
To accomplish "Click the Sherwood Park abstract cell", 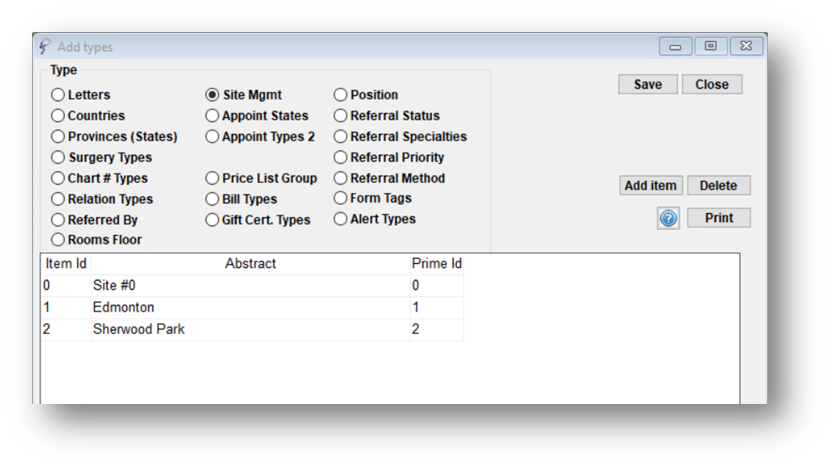I will pyautogui.click(x=250, y=329).
